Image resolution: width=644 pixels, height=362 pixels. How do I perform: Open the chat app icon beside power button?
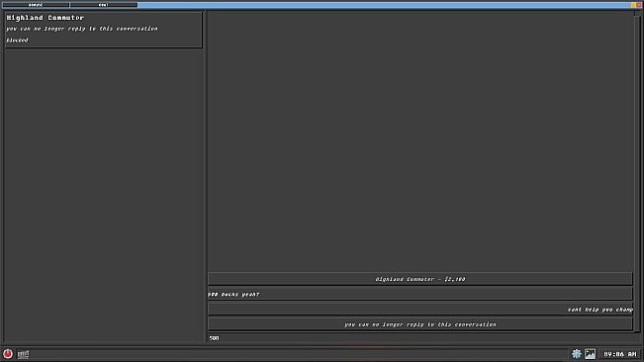(23, 354)
